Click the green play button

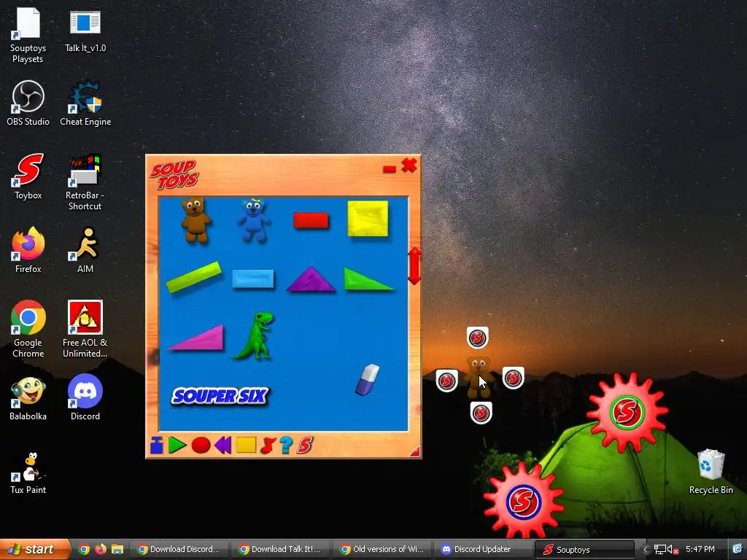pos(177,446)
